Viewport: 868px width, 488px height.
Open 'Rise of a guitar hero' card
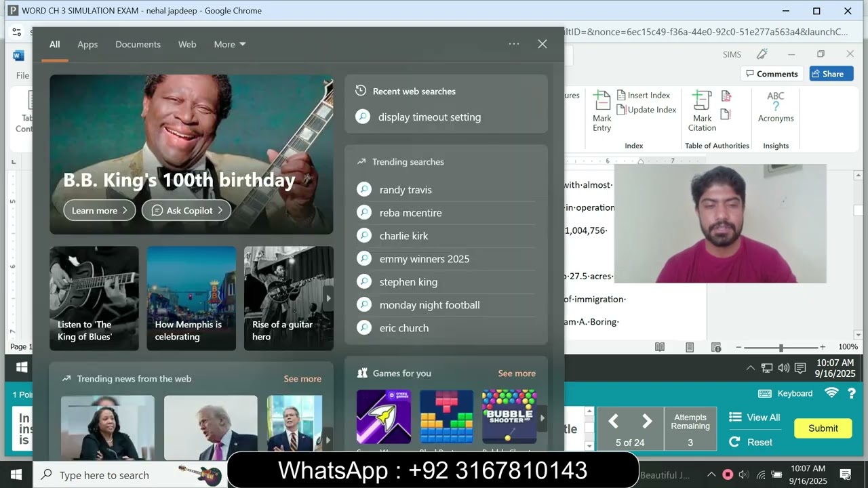point(289,298)
